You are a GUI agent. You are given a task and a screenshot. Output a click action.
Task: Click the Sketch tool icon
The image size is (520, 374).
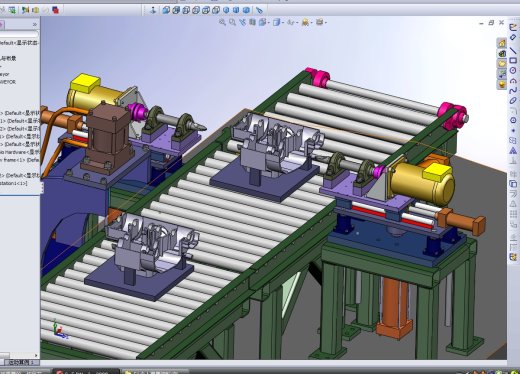point(513,27)
